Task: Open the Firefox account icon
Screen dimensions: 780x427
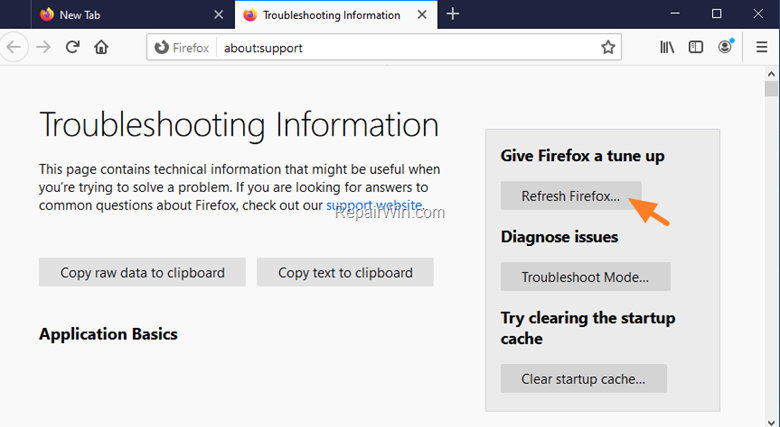Action: [x=726, y=46]
